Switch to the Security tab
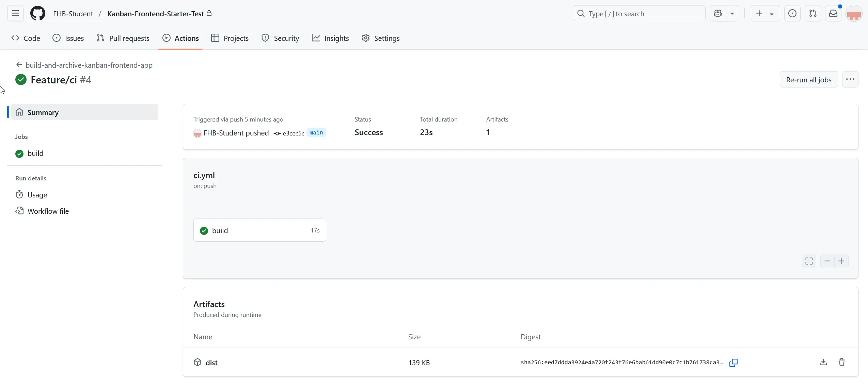Image resolution: width=868 pixels, height=386 pixels. coord(280,38)
